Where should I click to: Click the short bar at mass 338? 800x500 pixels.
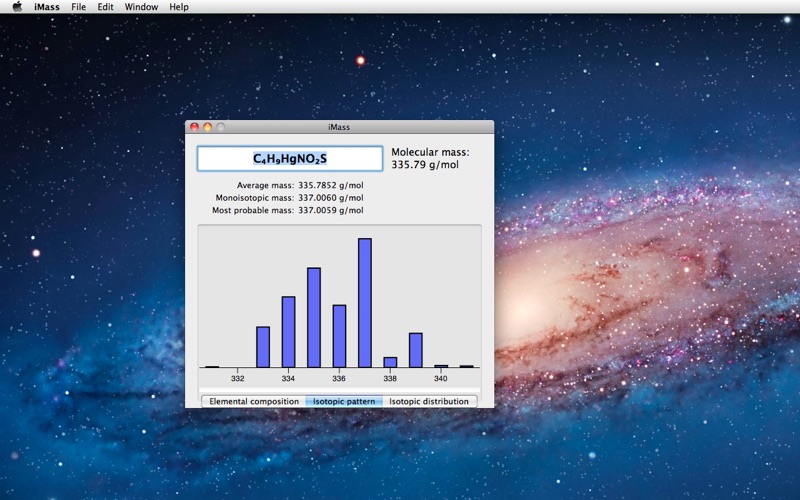(390, 362)
